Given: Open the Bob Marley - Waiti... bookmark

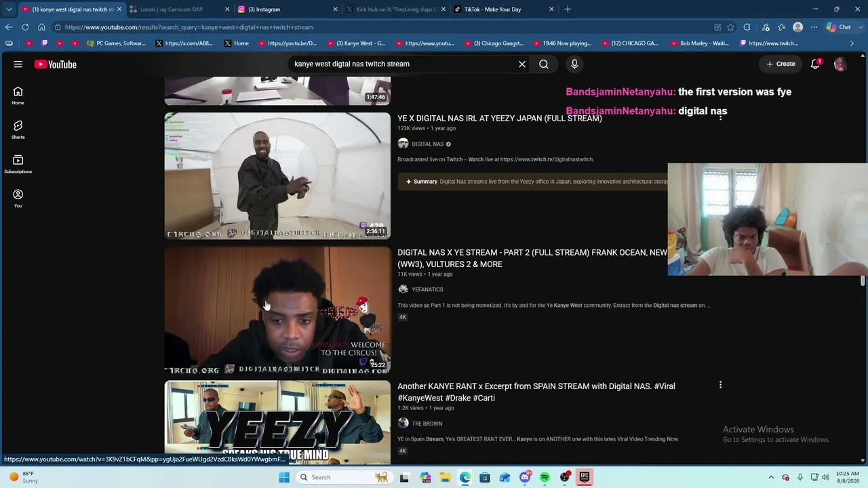Looking at the screenshot, I should coord(699,43).
